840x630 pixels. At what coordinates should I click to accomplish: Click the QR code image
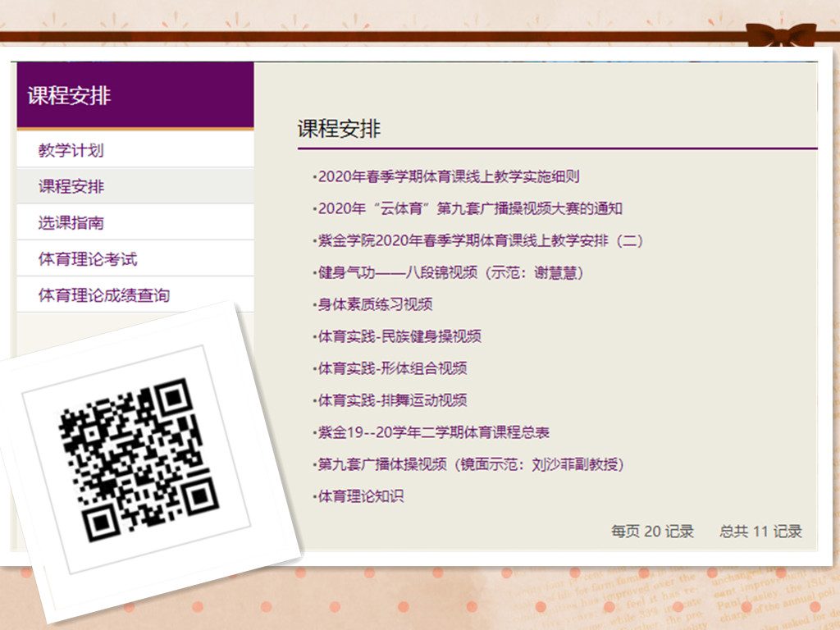[139, 459]
